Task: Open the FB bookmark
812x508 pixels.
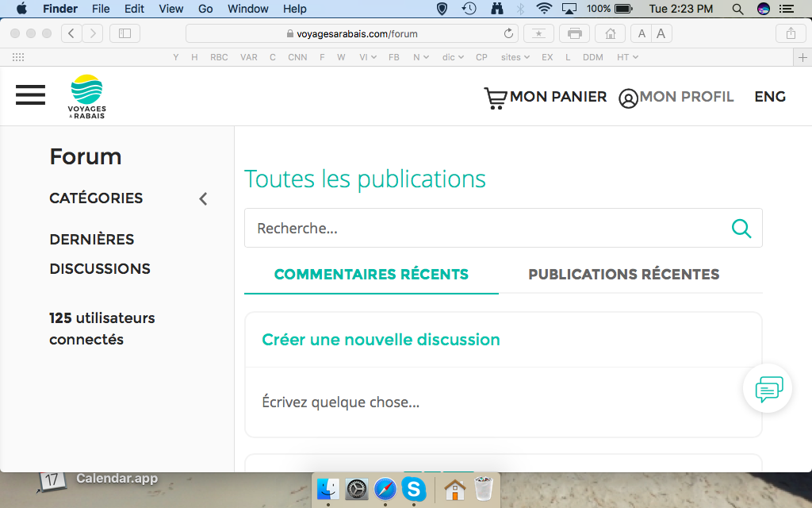Action: coord(393,57)
